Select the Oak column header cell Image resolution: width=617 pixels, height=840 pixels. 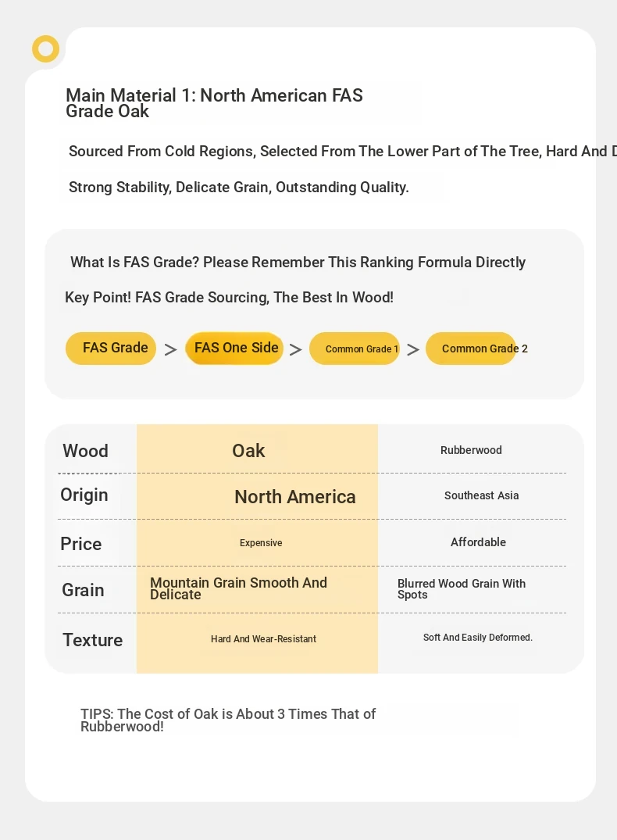click(x=257, y=451)
